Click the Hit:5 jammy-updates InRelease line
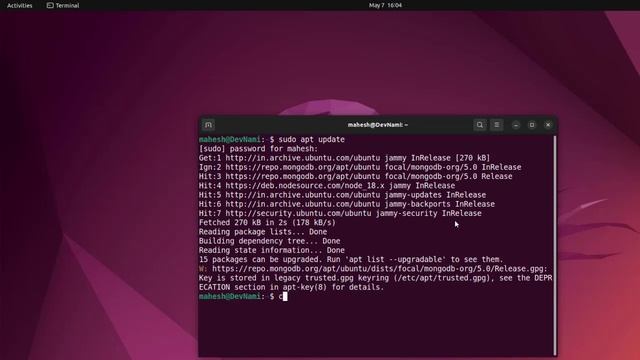Screen dimensions: 640x360 click(342, 195)
